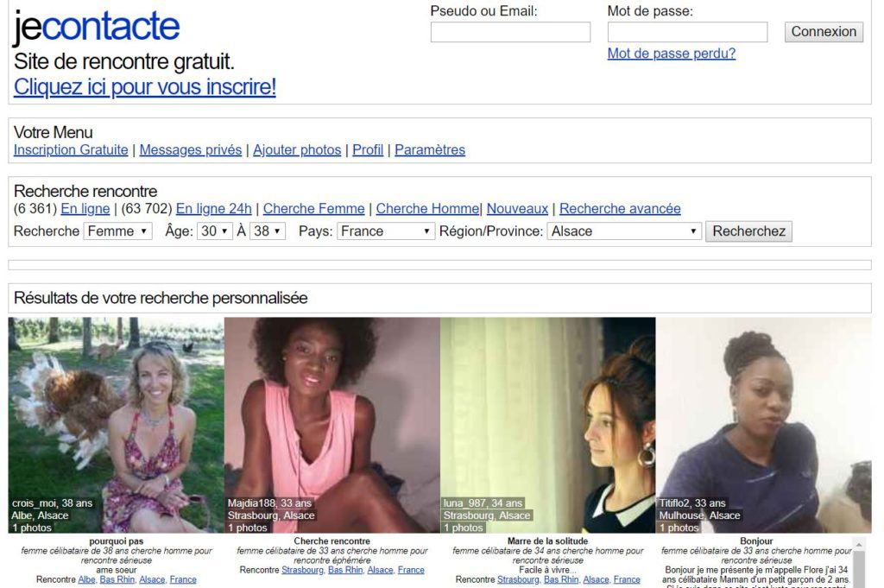Image resolution: width=884 pixels, height=588 pixels.
Task: Expand the Recherche gender dropdown showing Femme
Action: 117,231
